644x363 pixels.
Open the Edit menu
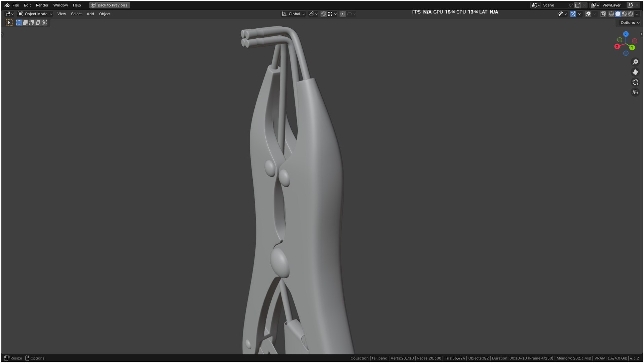[27, 5]
